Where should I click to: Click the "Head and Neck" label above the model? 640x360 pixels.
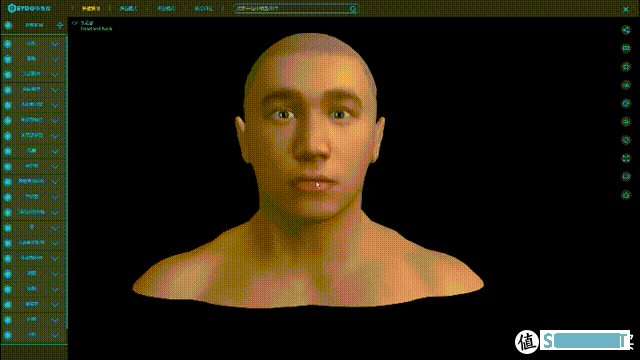point(96,29)
